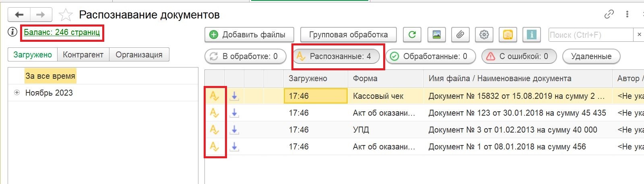Click the yellow square toolbar icon
644x184 pixels.
[508, 35]
